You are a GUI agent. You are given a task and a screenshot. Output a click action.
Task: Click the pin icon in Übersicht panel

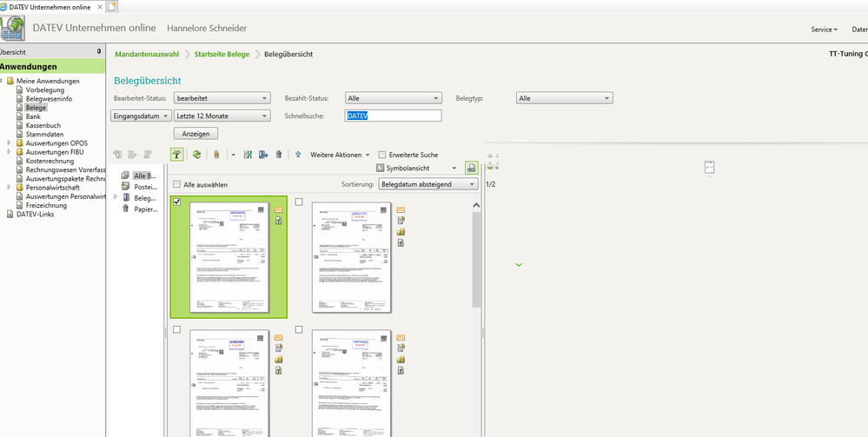click(x=99, y=52)
